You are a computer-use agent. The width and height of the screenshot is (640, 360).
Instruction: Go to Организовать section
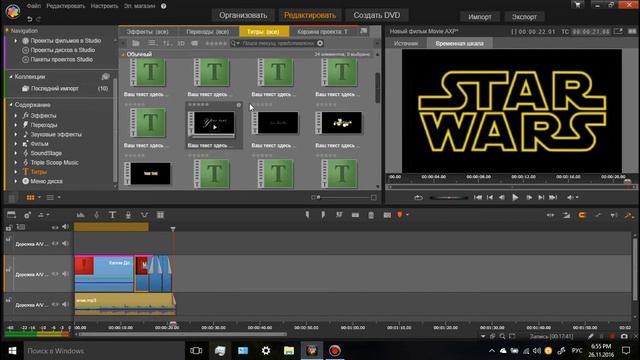[x=243, y=15]
